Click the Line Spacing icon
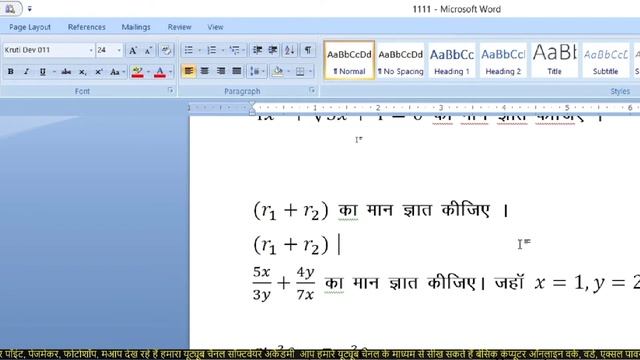The image size is (640, 360). coord(255,71)
